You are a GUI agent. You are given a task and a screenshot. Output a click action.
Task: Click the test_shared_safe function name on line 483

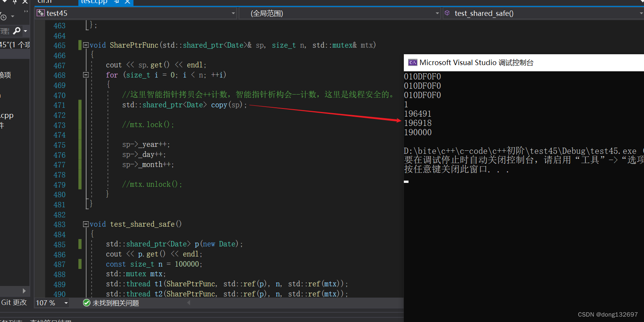coord(142,224)
